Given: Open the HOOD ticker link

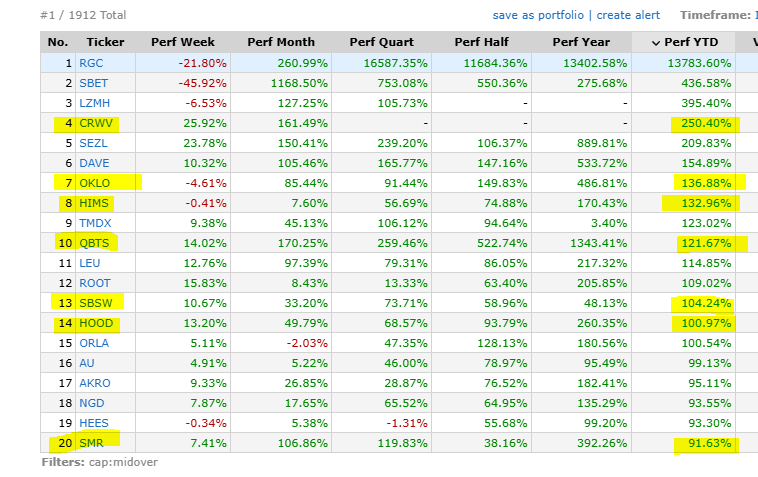Looking at the screenshot, I should pyautogui.click(x=96, y=323).
